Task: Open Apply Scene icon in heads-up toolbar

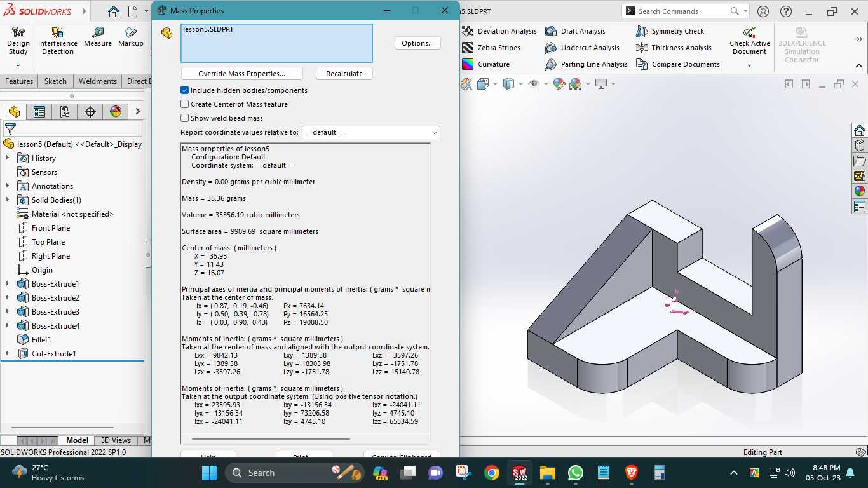Action: click(x=576, y=84)
